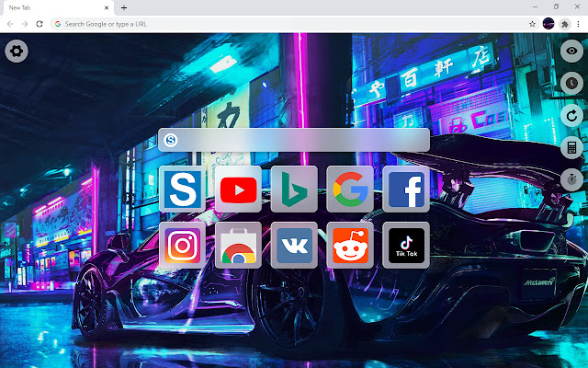Open the Instagram shortcut tile
Viewport: 588px width, 368px height.
[x=183, y=246]
